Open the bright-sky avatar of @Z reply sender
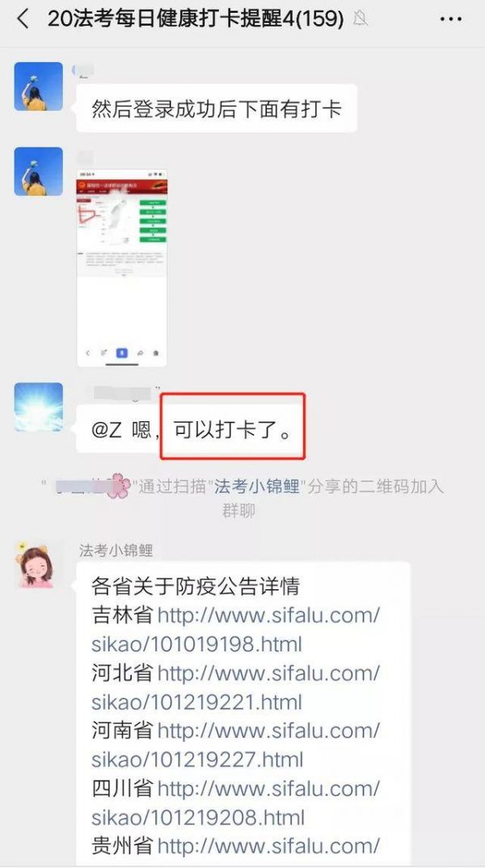The height and width of the screenshot is (868, 485). click(x=38, y=407)
